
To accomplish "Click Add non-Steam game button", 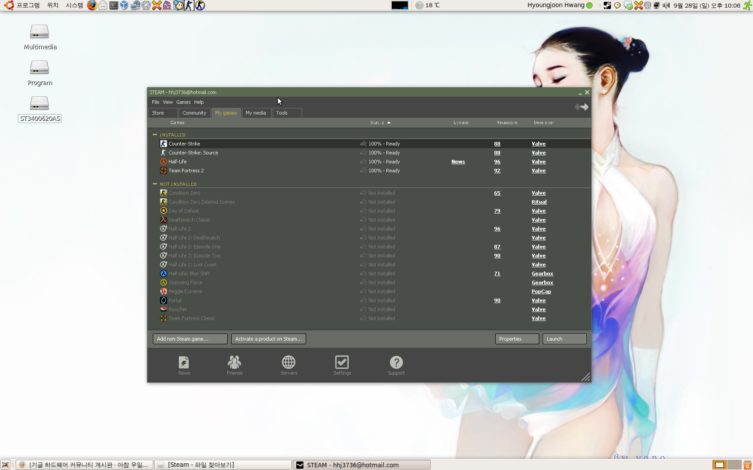I will [190, 339].
